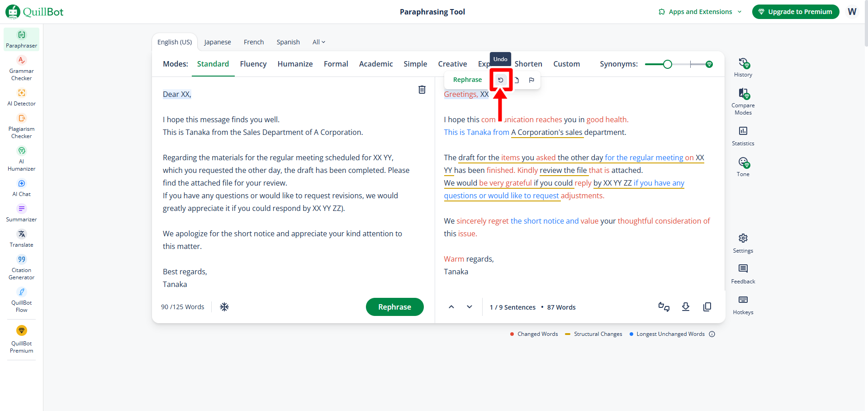Select Creative mode

click(452, 64)
